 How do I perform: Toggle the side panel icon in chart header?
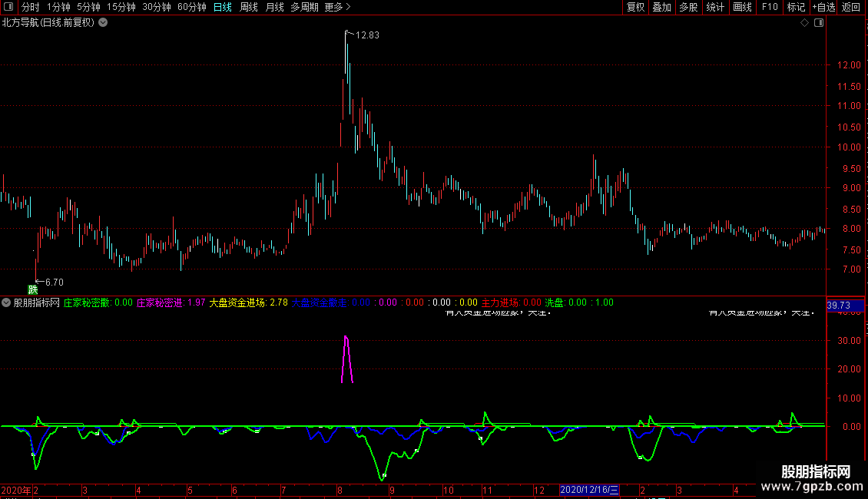[x=819, y=23]
